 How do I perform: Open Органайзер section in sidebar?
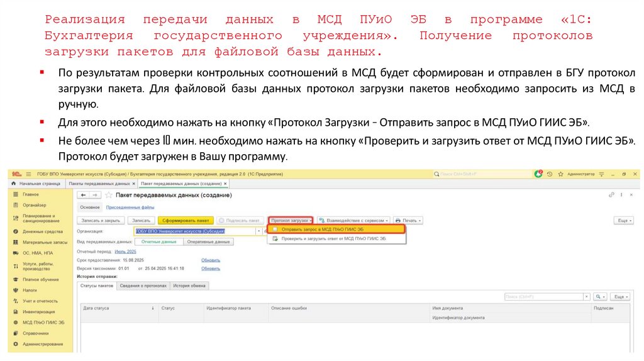(35, 205)
